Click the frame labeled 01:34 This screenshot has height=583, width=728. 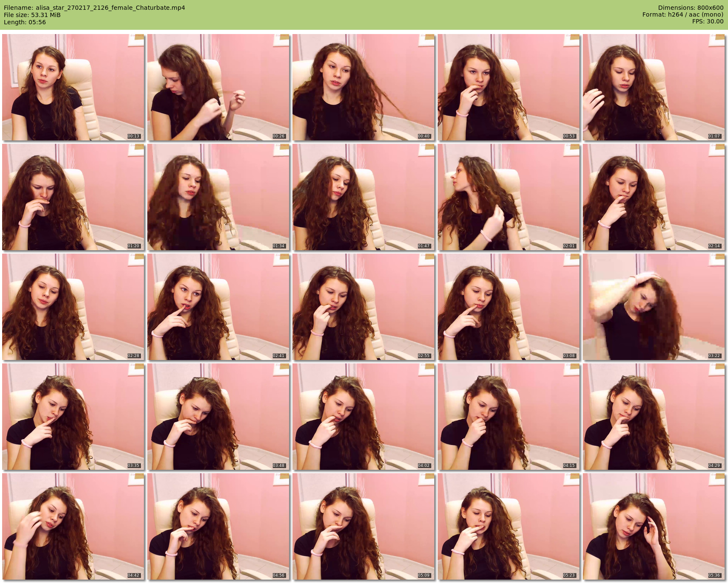pos(218,197)
